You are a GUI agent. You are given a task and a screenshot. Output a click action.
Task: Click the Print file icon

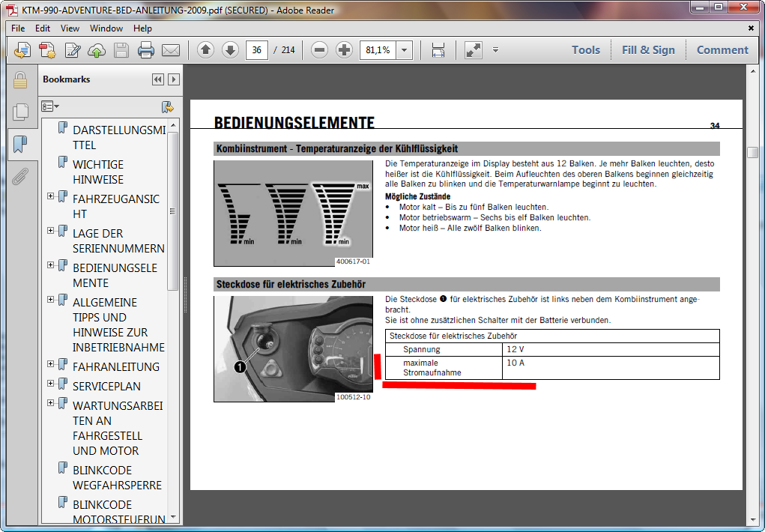[x=146, y=50]
